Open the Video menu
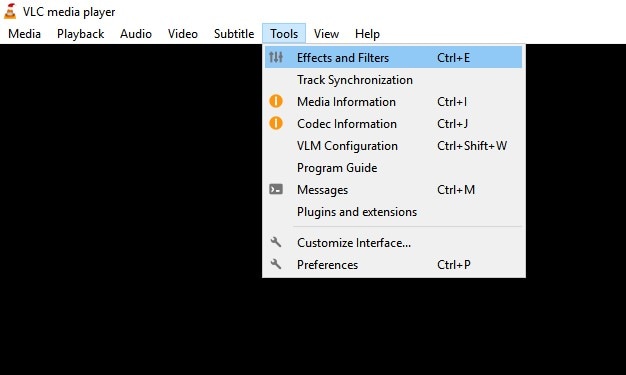Image resolution: width=626 pixels, height=375 pixels. pos(182,34)
